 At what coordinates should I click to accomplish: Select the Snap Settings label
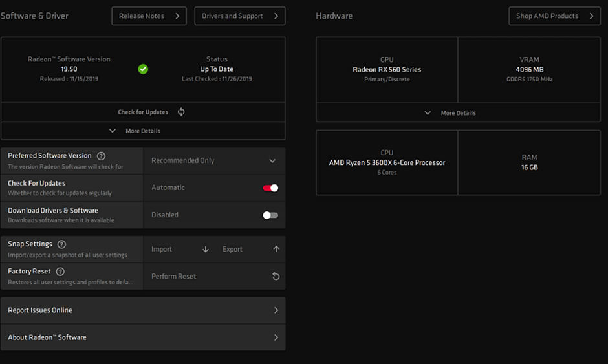pyautogui.click(x=30, y=244)
